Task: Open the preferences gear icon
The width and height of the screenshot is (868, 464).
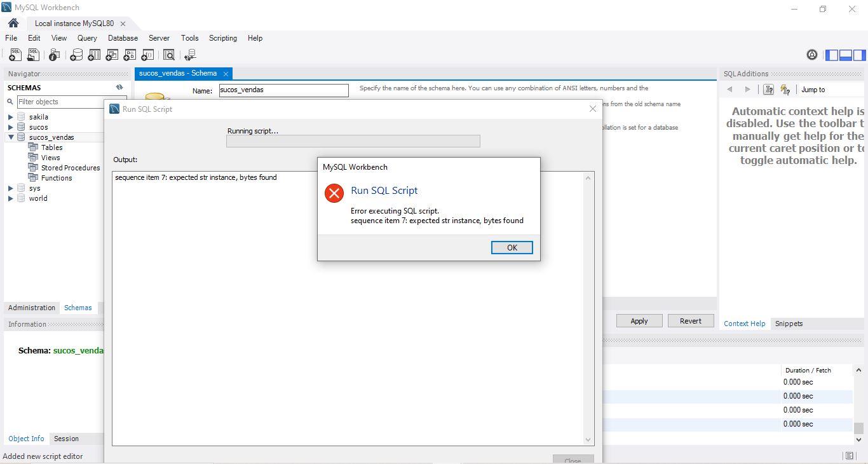Action: pos(812,55)
